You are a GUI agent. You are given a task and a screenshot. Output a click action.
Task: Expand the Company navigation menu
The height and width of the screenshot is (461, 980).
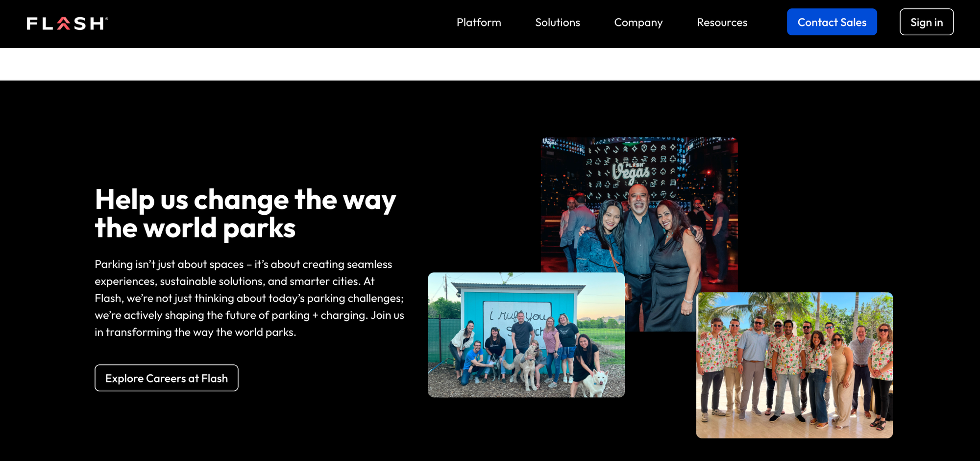point(638,23)
